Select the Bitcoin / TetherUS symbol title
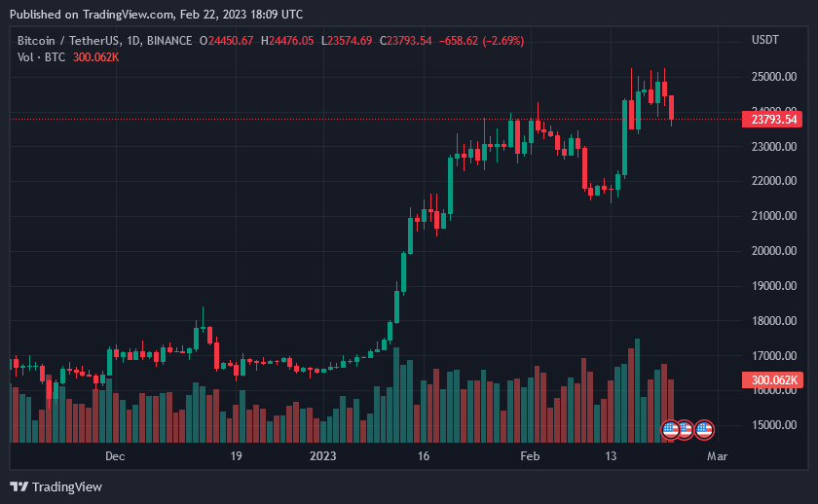 pyautogui.click(x=104, y=41)
